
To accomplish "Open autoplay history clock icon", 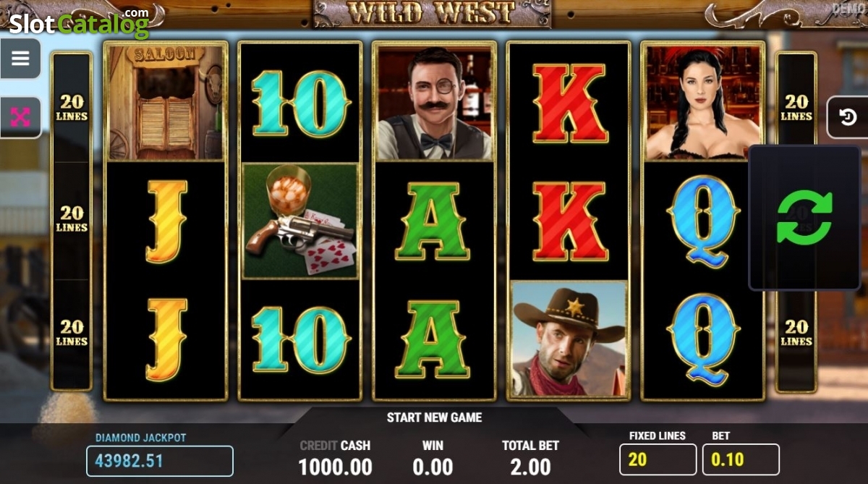I will (848, 117).
